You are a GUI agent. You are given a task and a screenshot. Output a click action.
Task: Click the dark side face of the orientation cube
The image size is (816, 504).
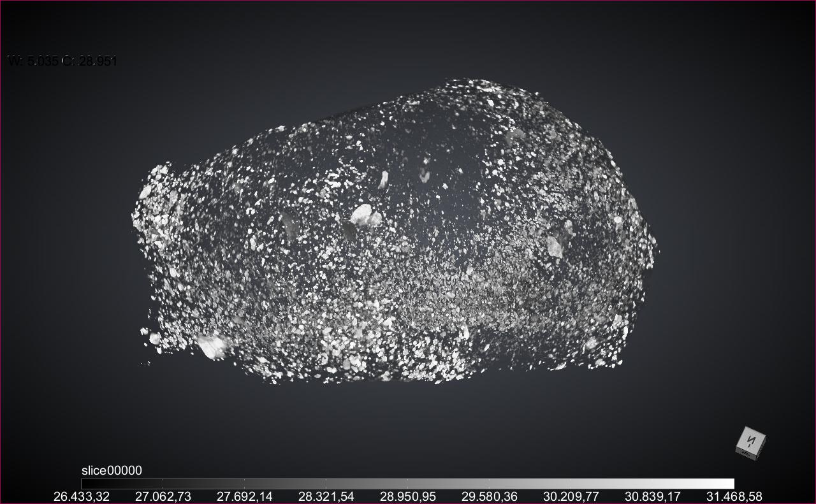(x=747, y=454)
